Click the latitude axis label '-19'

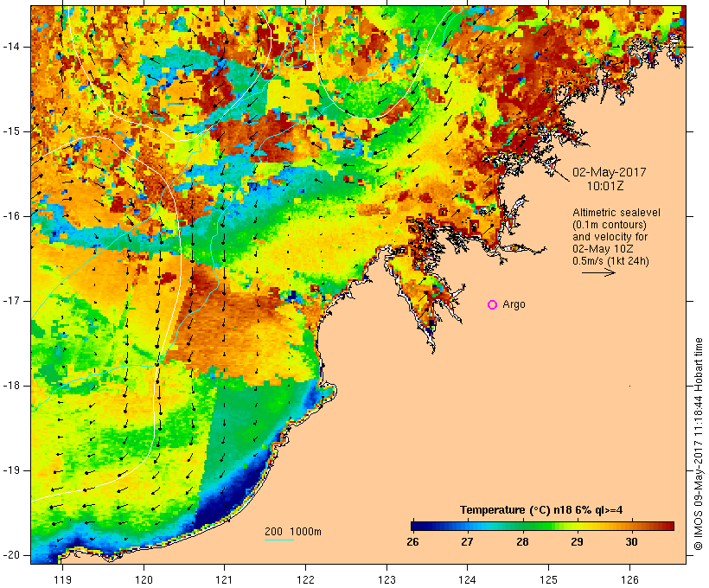click(x=11, y=470)
